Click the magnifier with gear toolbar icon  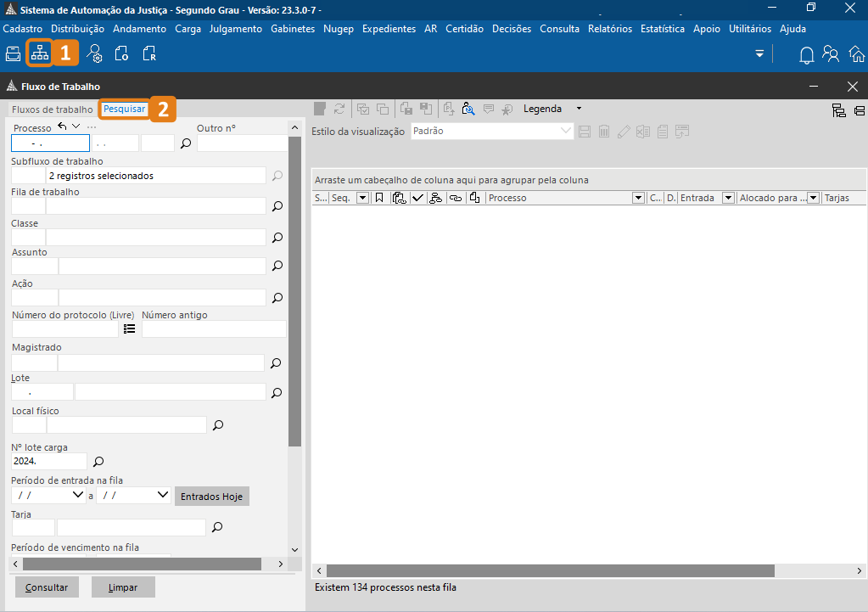pyautogui.click(x=94, y=53)
